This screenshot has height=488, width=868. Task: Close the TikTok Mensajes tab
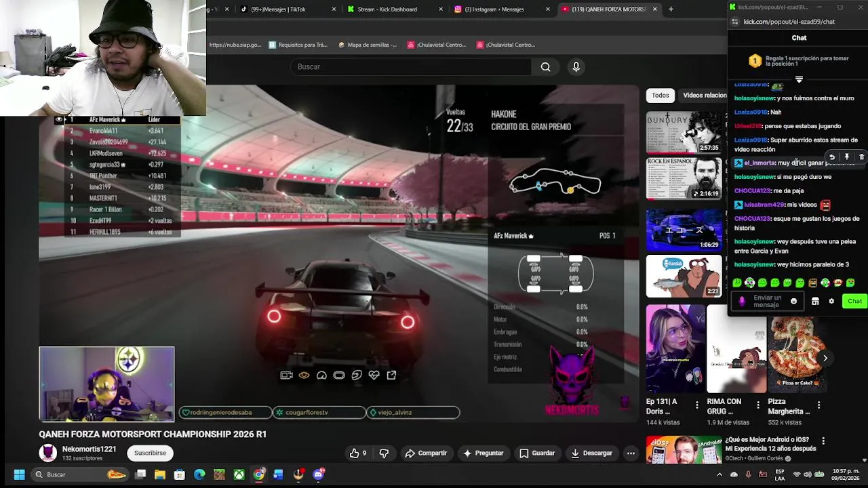pyautogui.click(x=334, y=9)
